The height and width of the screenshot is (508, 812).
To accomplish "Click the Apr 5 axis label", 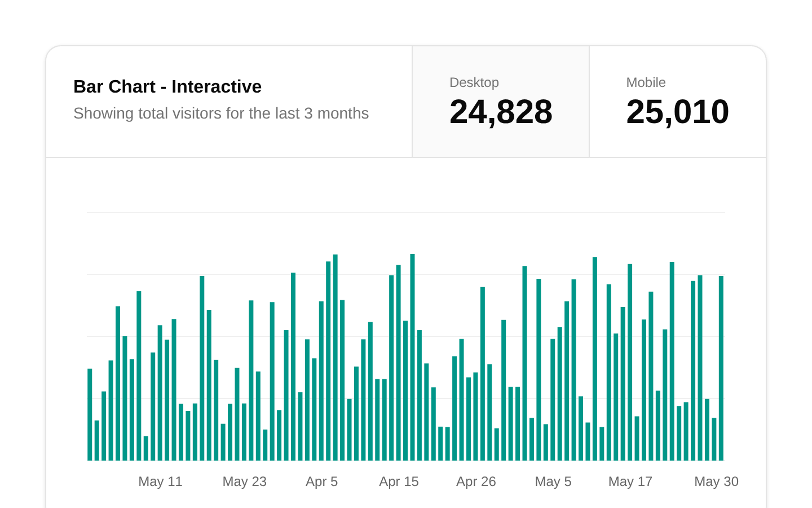I will click(321, 481).
